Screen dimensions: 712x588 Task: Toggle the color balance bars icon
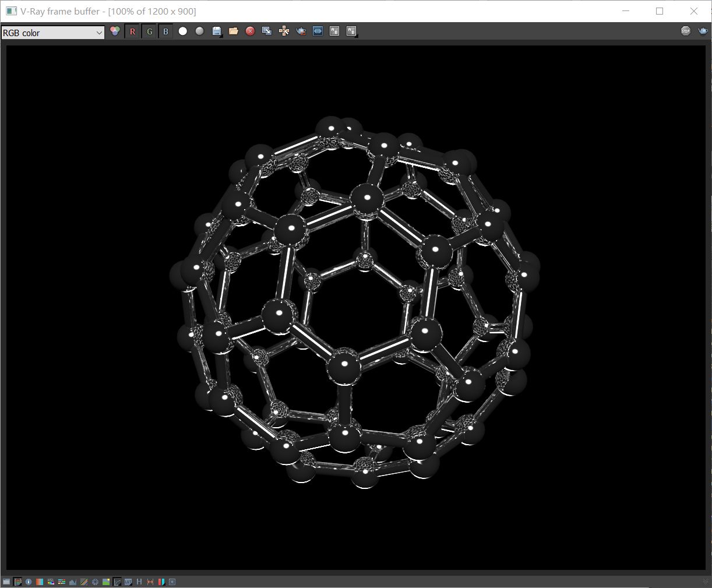(62, 582)
